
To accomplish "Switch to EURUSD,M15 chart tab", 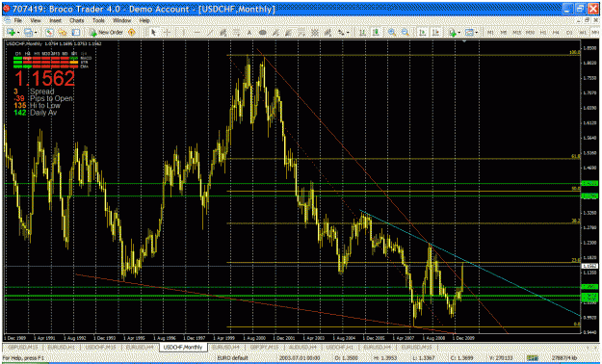I will coord(417,347).
